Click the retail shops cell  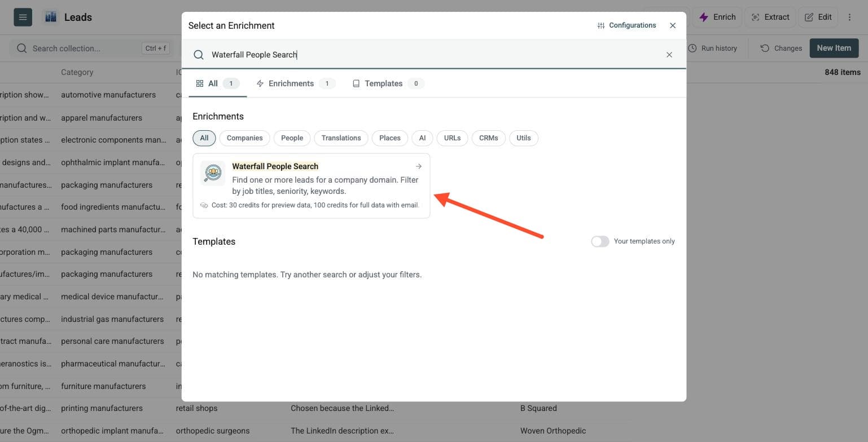[x=196, y=408]
